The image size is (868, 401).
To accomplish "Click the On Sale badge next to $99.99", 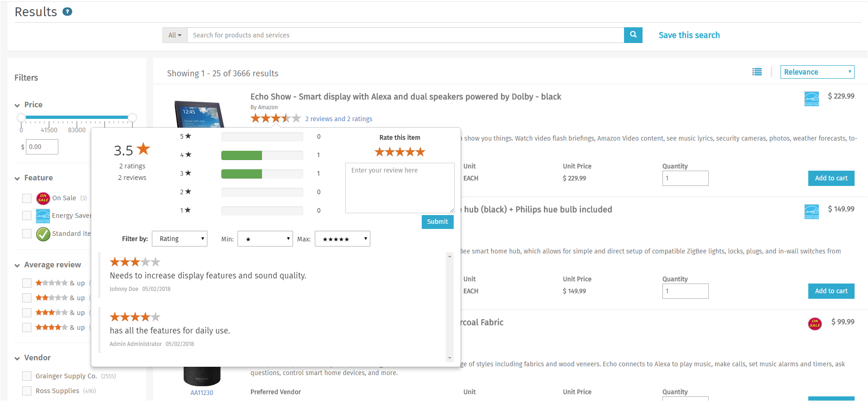I will coord(815,323).
